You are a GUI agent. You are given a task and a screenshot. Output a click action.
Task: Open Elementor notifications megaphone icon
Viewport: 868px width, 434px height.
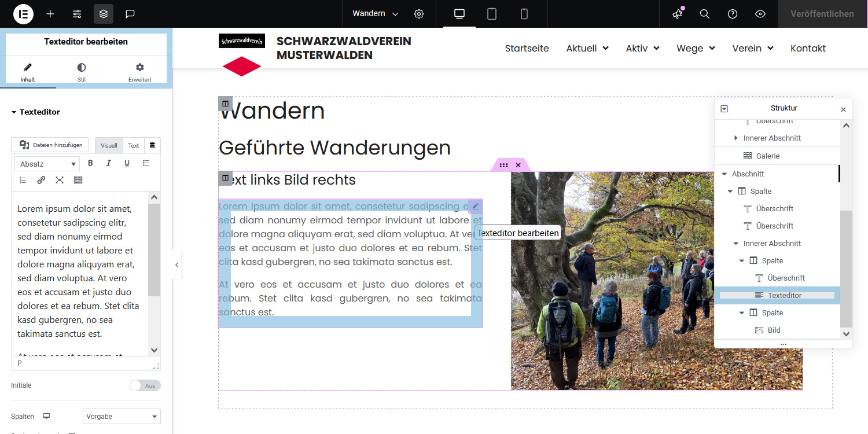coord(677,13)
